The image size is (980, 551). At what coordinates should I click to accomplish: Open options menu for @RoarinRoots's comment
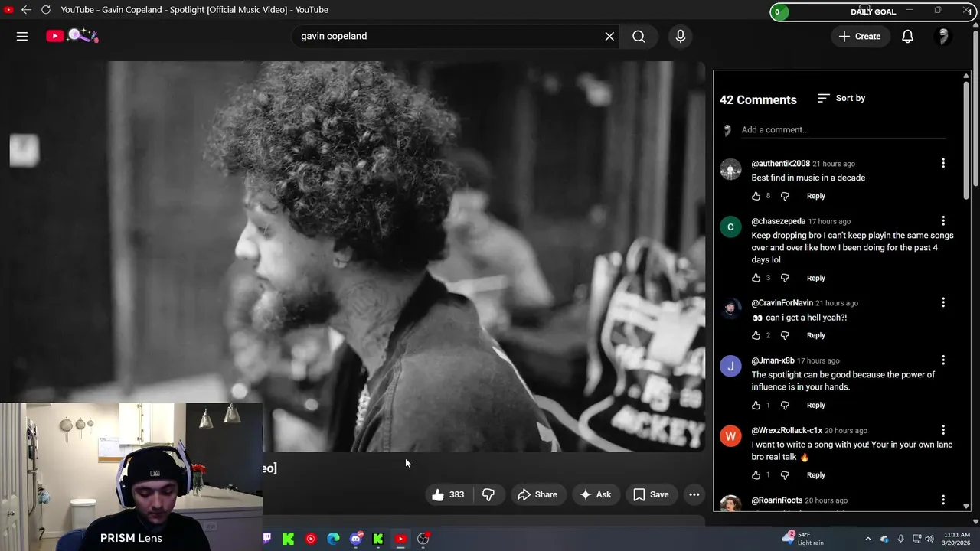click(x=943, y=500)
